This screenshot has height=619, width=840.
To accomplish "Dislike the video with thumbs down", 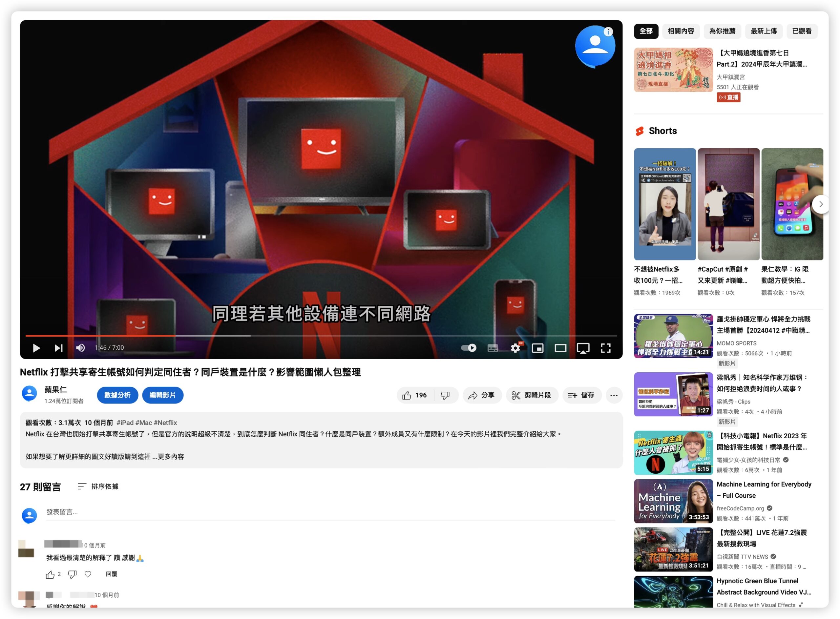I will click(445, 395).
